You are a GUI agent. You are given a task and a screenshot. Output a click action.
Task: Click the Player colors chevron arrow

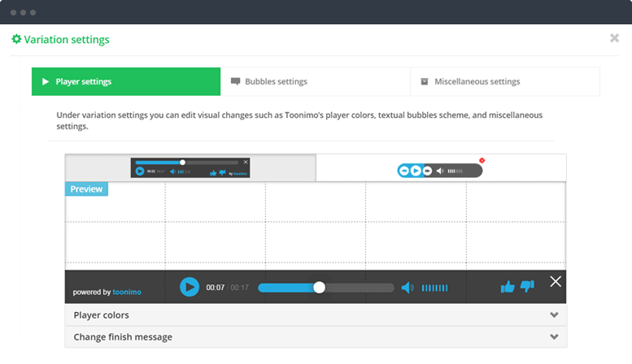pyautogui.click(x=554, y=315)
